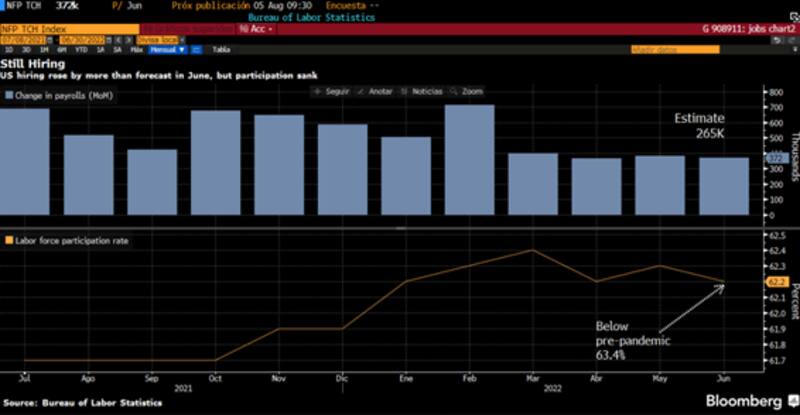Click the start date input field
800x415 pixels.
(25, 39)
